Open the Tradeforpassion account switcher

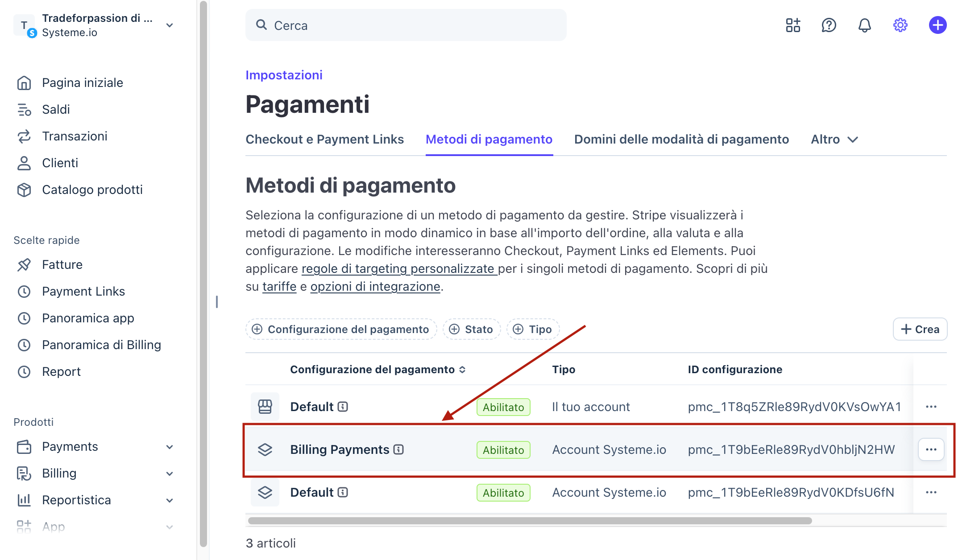(x=94, y=25)
